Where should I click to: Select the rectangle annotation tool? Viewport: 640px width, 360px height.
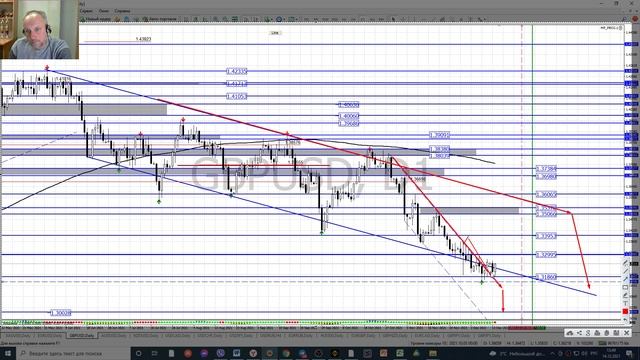tap(625, 287)
